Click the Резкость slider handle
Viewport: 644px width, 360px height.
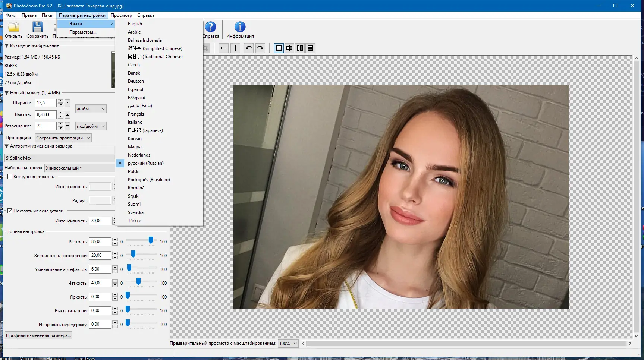[151, 240]
